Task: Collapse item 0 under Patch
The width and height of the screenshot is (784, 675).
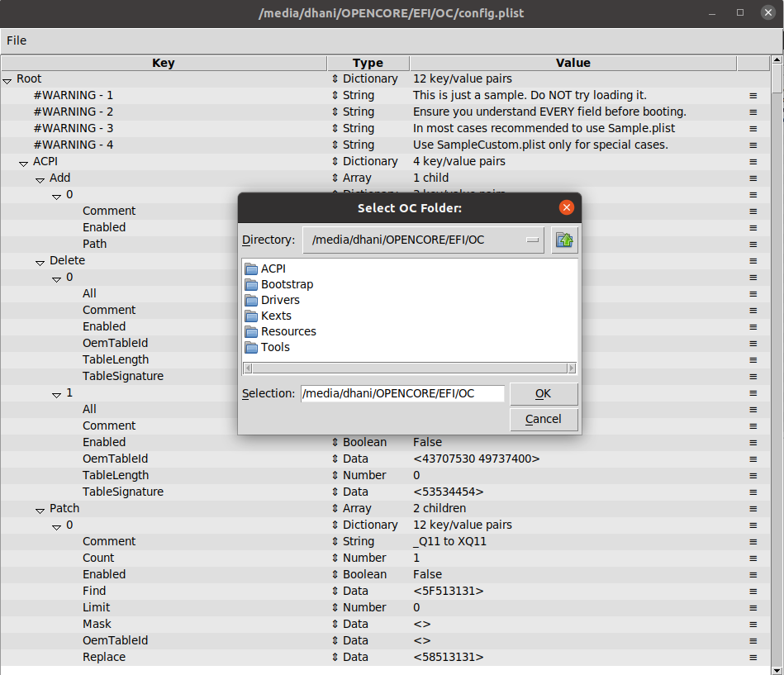Action: point(56,526)
